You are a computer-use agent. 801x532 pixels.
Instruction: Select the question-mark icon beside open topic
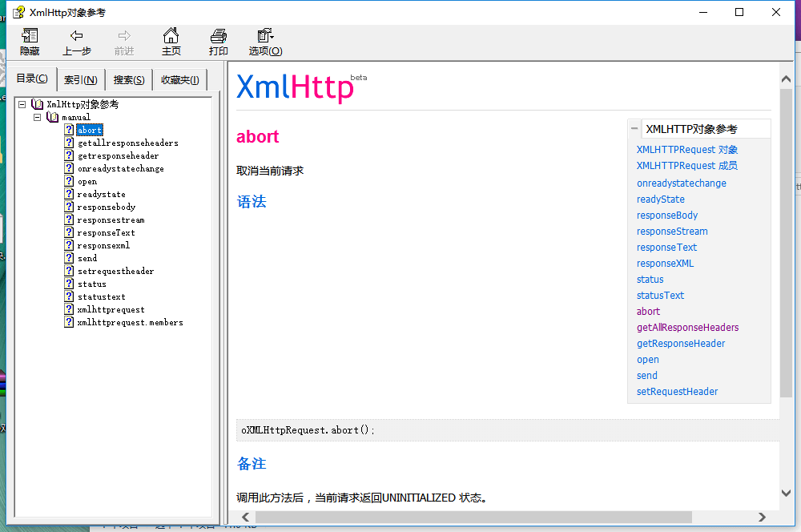pyautogui.click(x=69, y=181)
